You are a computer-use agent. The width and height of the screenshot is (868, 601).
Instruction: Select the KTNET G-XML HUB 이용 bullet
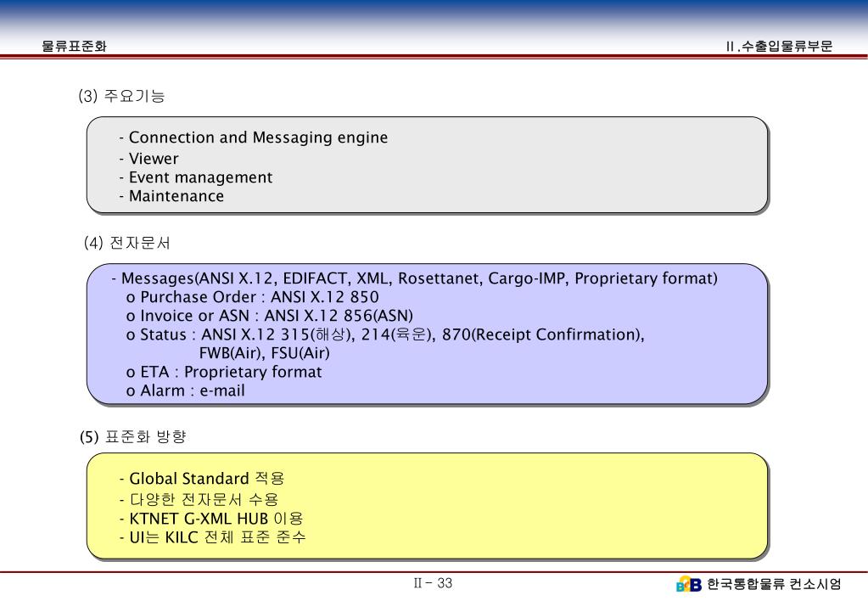tap(211, 519)
